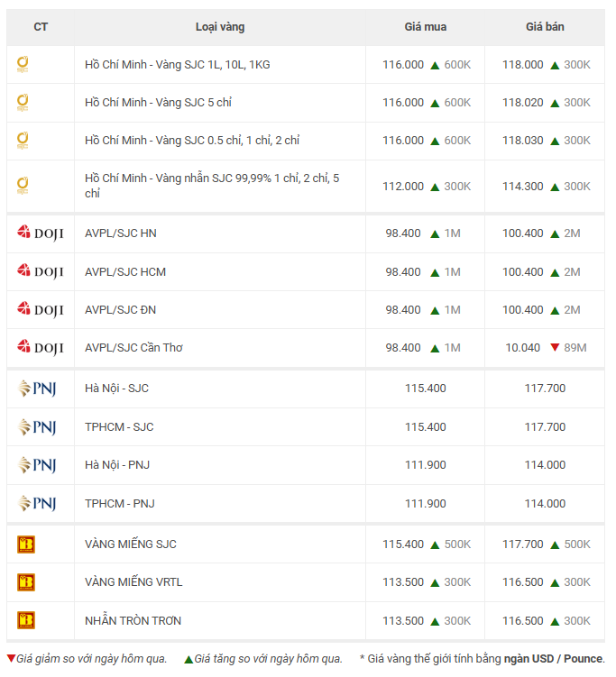Viewport: 616px width, 677px height.
Task: Click the 500K change beside buy price 115.400
Action: coord(457,544)
